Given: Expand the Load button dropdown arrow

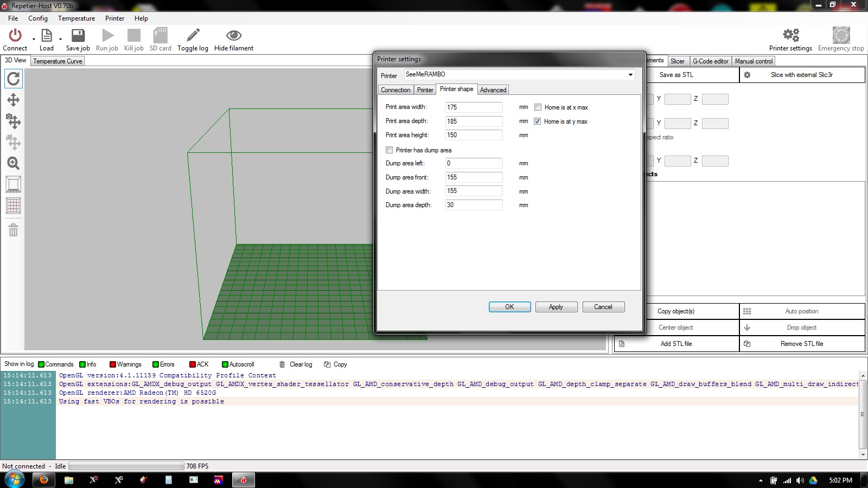Looking at the screenshot, I should [60, 39].
